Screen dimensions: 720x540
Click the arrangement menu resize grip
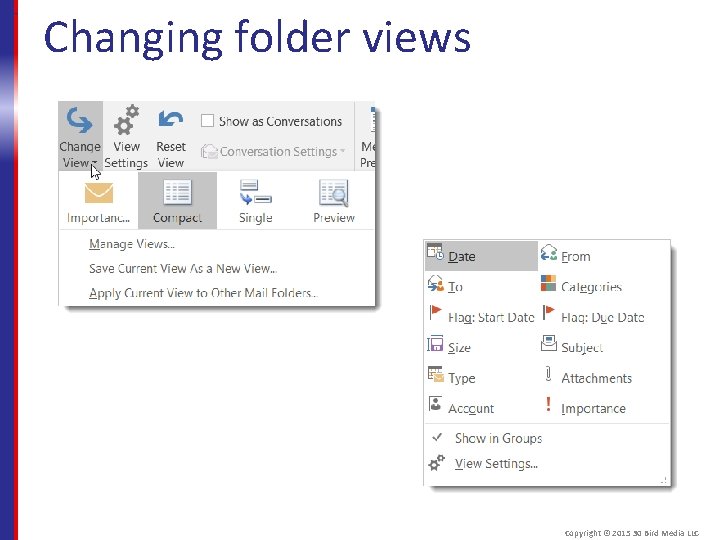point(664,480)
